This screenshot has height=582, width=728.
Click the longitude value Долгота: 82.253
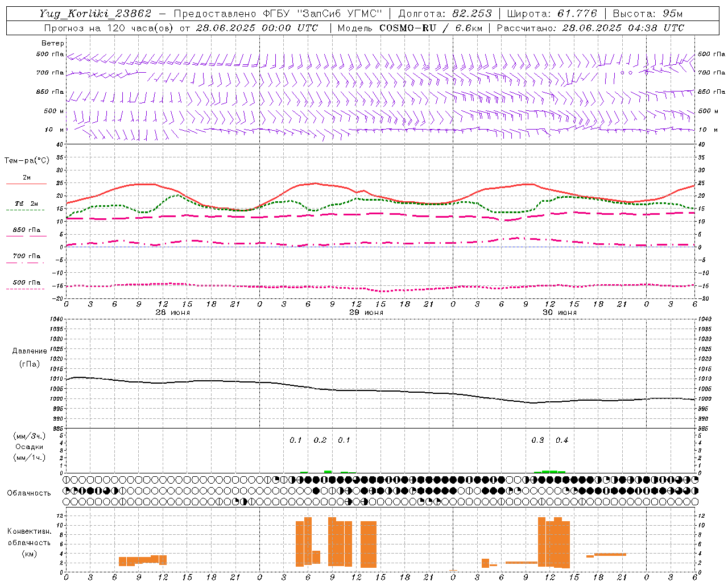click(x=445, y=14)
